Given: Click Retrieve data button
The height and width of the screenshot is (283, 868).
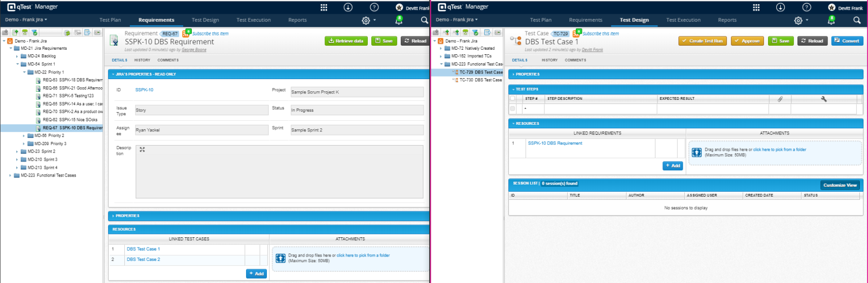Looking at the screenshot, I should pos(345,41).
